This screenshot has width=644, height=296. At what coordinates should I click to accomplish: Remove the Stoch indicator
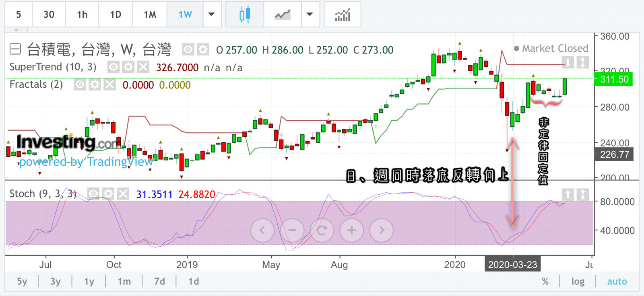123,194
